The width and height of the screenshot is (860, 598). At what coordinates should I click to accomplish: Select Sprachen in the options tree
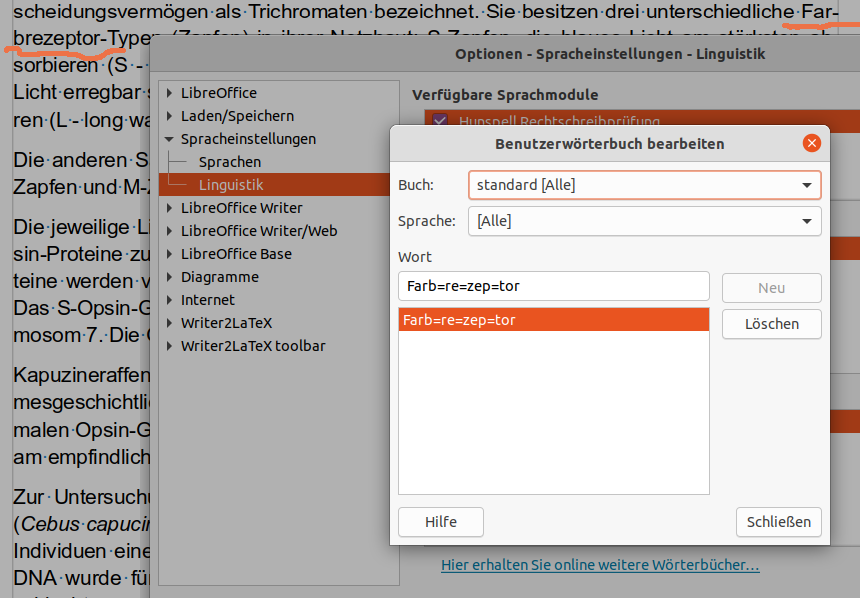pyautogui.click(x=230, y=162)
